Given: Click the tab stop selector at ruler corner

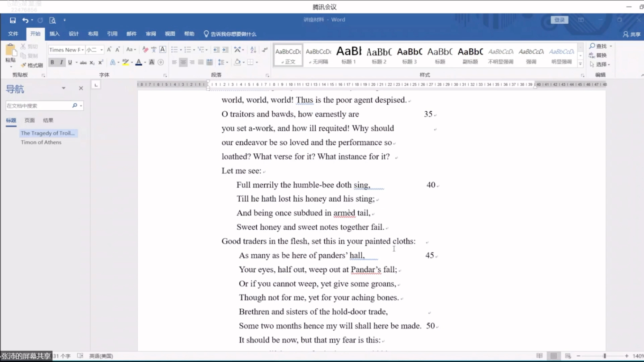Looking at the screenshot, I should (x=96, y=84).
